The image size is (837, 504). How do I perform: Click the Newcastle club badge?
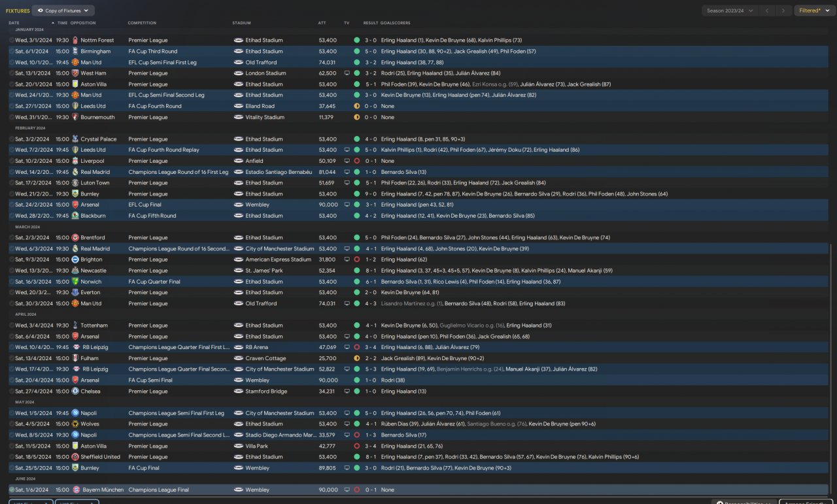75,271
